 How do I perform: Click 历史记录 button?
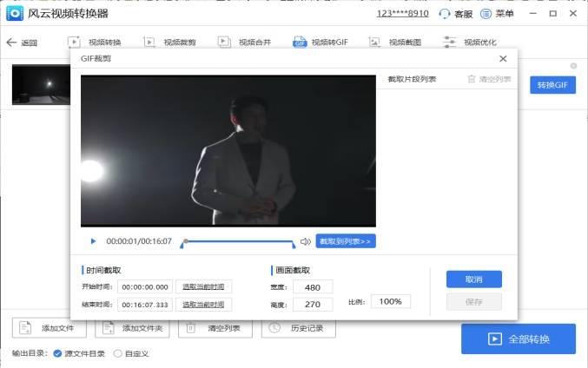(299, 328)
